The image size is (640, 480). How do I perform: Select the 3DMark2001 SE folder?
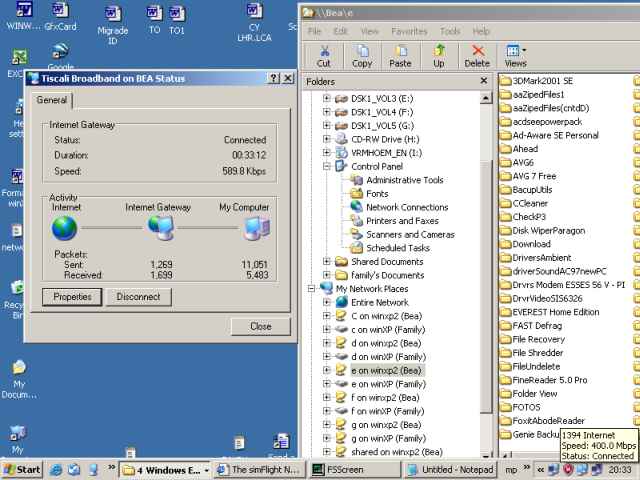(540, 80)
